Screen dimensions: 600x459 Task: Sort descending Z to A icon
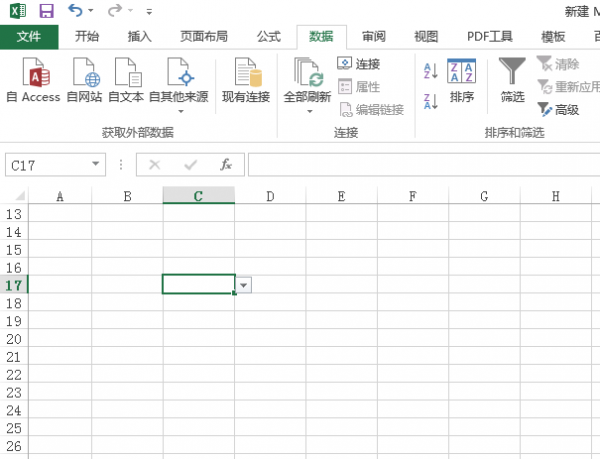[x=431, y=102]
